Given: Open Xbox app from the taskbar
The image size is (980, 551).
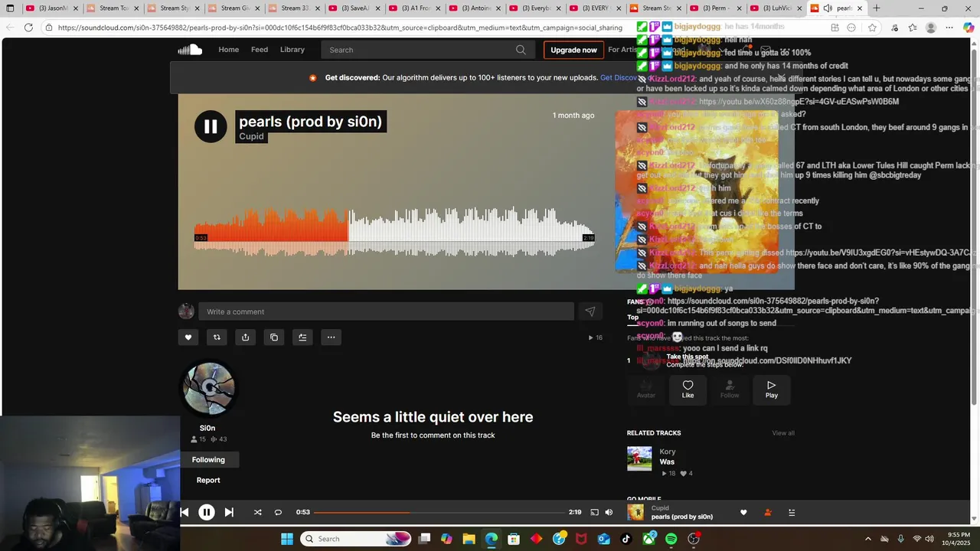Looking at the screenshot, I should pyautogui.click(x=648, y=539).
